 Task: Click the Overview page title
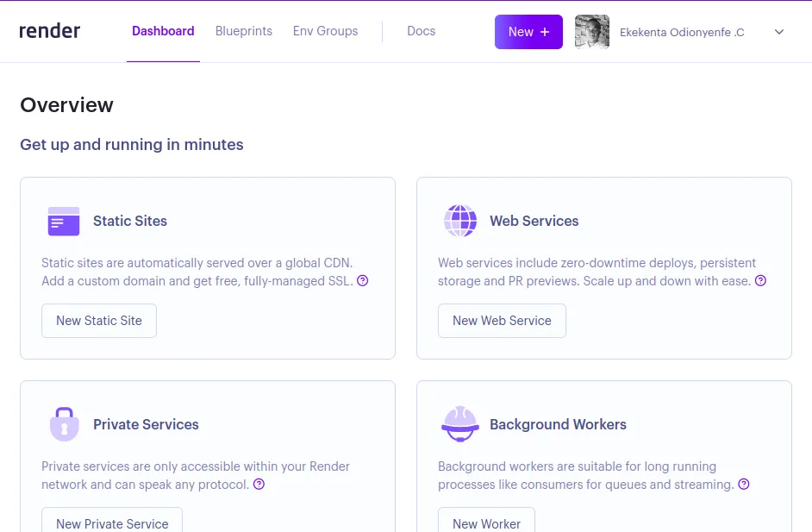tap(66, 105)
